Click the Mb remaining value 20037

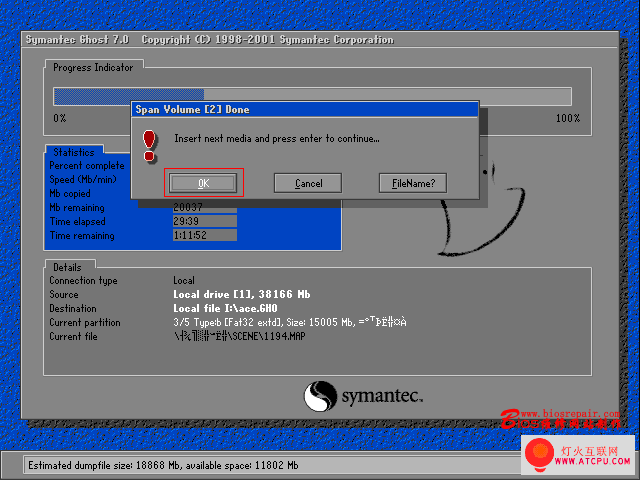(204, 207)
